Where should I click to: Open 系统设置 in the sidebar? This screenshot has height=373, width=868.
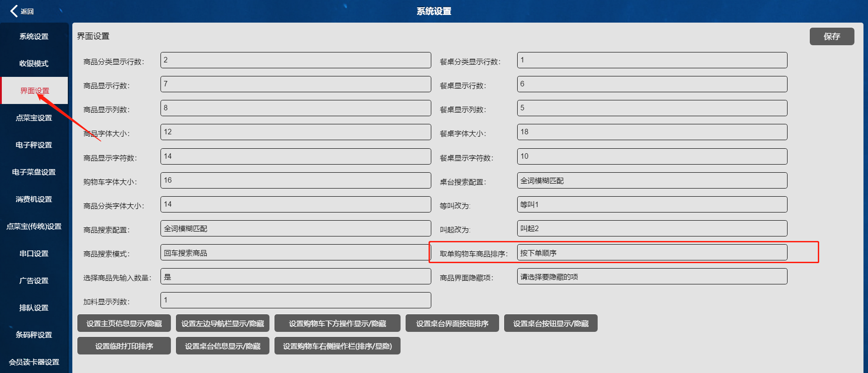pos(34,37)
